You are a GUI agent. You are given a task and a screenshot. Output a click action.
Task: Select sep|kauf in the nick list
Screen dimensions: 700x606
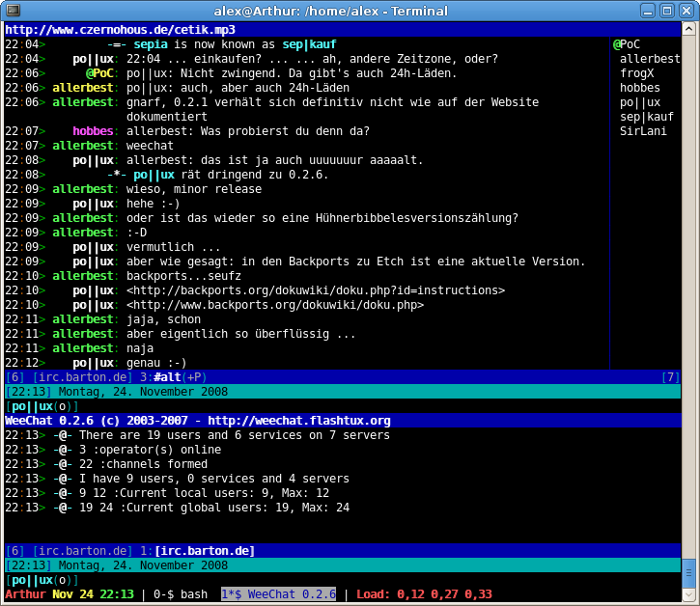(647, 117)
